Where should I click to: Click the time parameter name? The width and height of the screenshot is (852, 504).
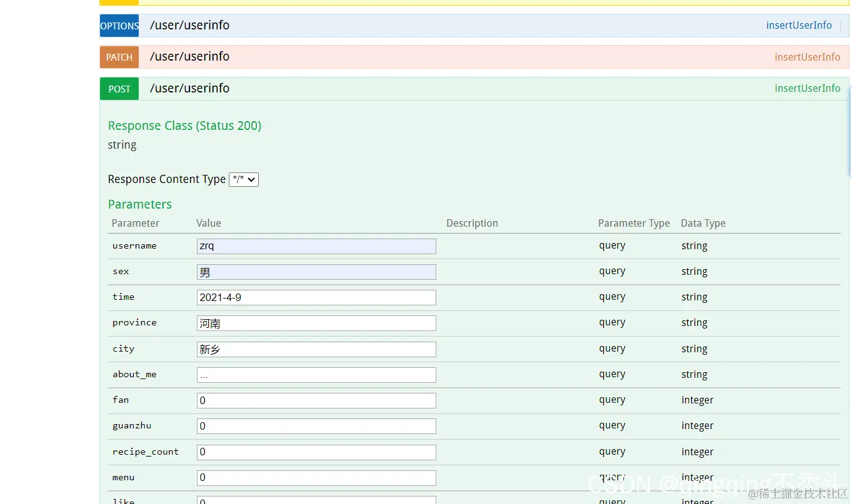click(x=123, y=297)
